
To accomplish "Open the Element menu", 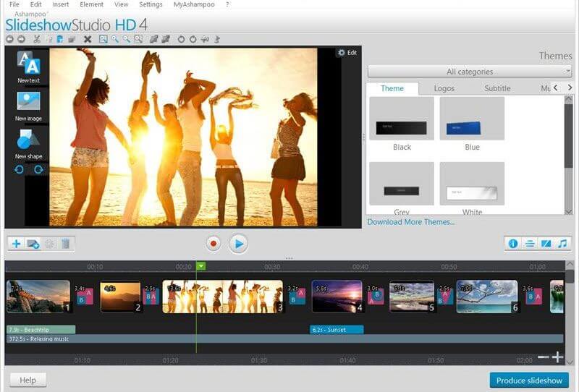I will (x=92, y=4).
